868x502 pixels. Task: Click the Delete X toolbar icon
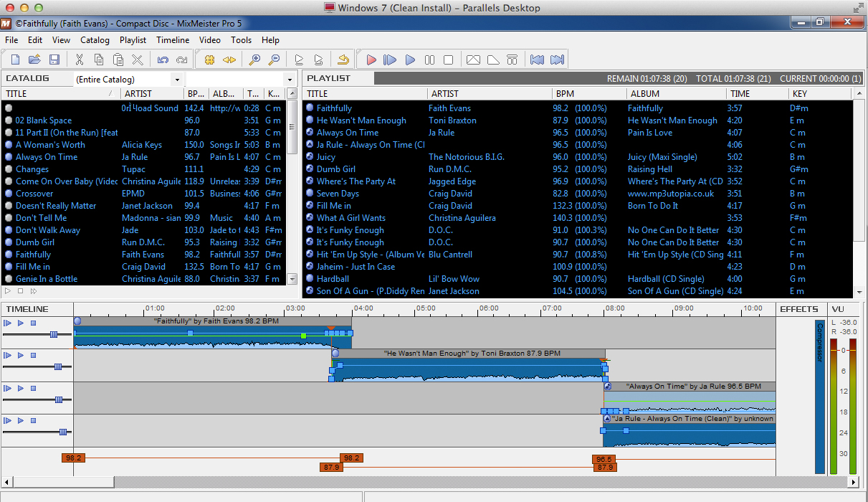[137, 60]
